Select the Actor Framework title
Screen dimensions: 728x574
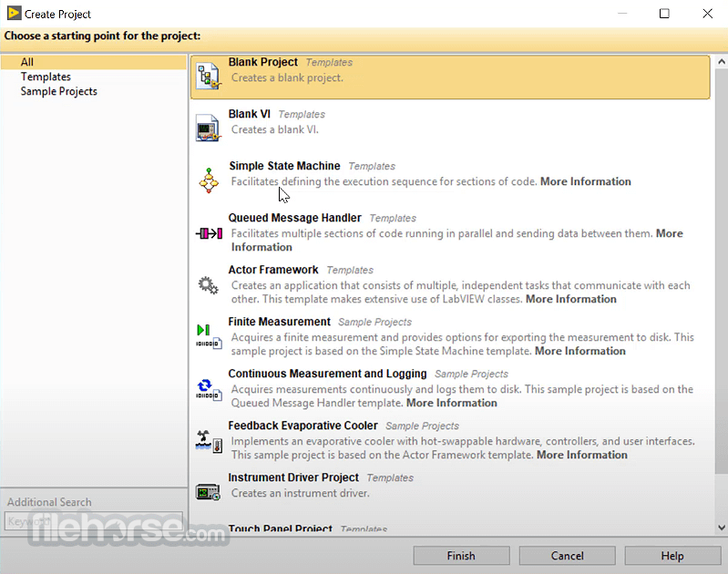point(273,270)
